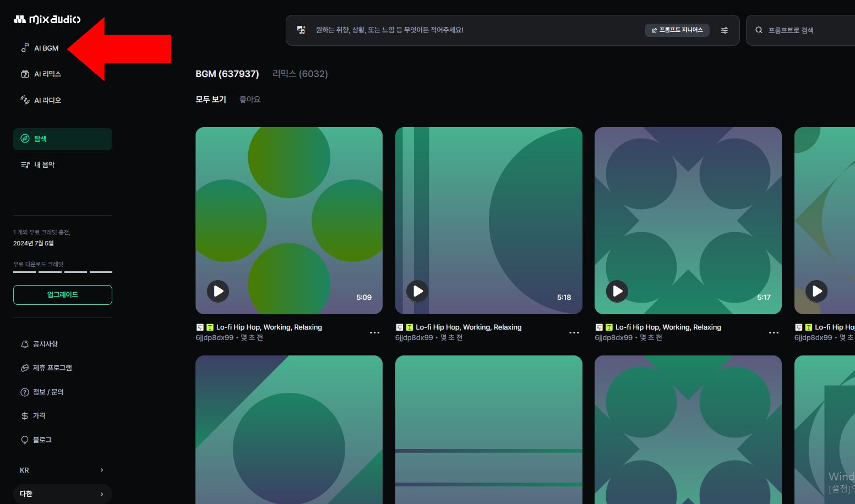Play the track with duration 5:09

click(218, 291)
